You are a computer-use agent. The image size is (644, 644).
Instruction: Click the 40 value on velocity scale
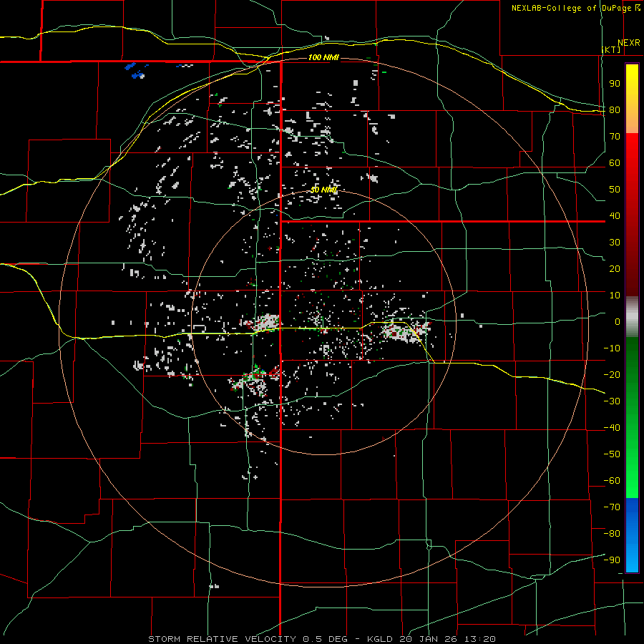pyautogui.click(x=615, y=215)
